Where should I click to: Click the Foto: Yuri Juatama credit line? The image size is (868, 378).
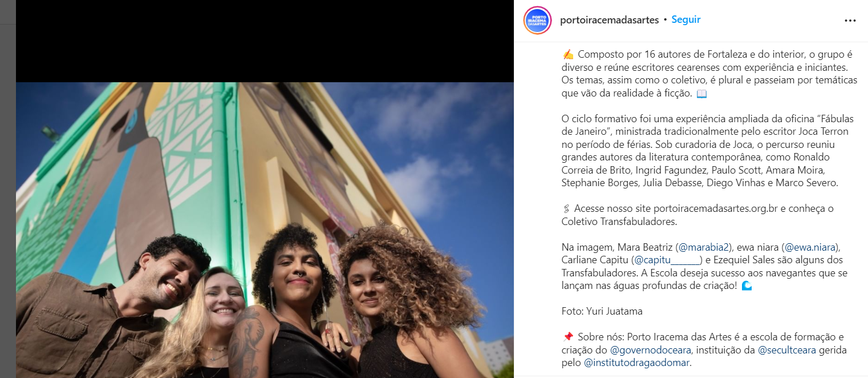click(594, 311)
